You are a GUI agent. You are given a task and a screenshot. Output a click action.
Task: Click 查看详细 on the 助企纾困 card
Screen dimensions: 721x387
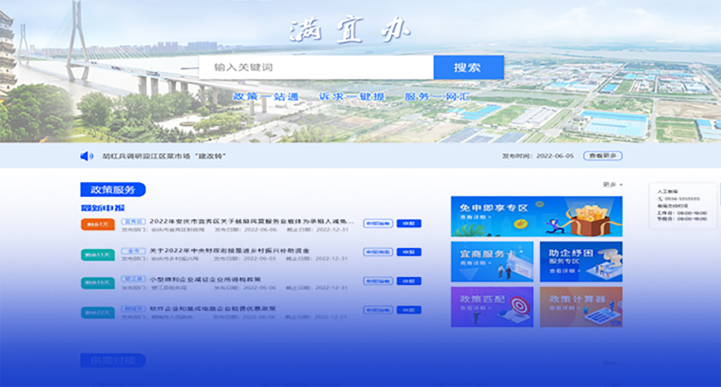pos(565,271)
